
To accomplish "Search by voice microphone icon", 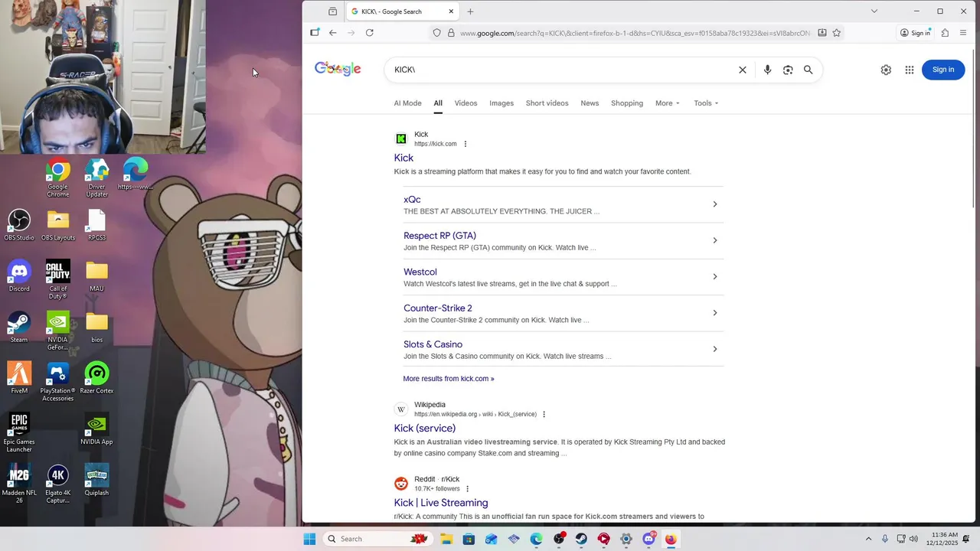I will pyautogui.click(x=767, y=70).
